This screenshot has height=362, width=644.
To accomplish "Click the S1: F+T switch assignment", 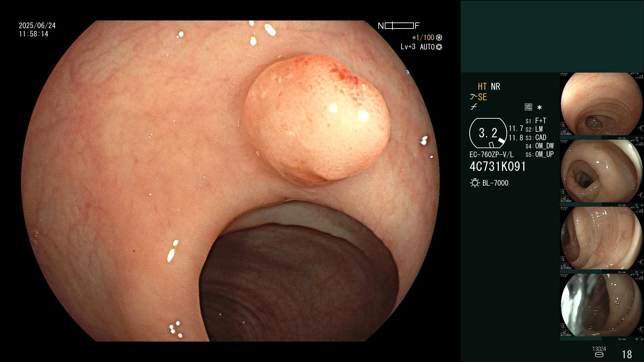I will 536,121.
